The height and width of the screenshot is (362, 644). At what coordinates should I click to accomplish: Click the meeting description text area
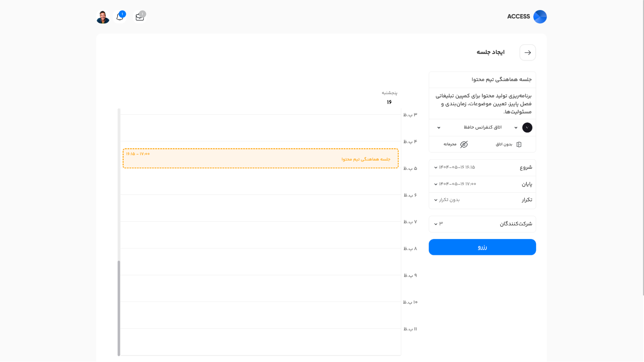(482, 104)
